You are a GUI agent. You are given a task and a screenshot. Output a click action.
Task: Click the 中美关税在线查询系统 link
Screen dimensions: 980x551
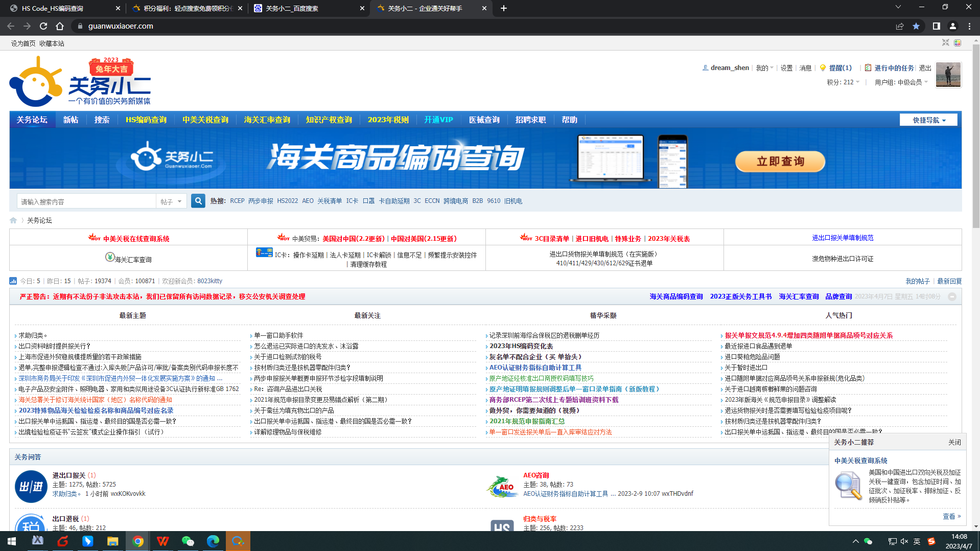click(x=136, y=239)
